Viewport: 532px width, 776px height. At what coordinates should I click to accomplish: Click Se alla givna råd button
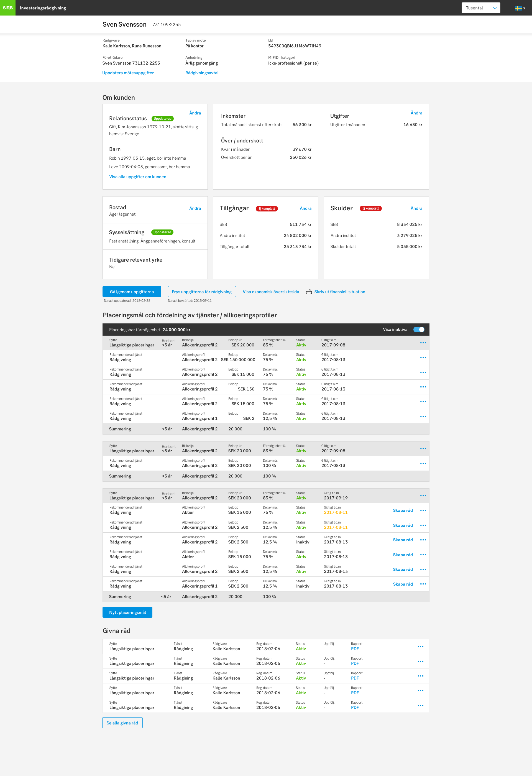(122, 723)
